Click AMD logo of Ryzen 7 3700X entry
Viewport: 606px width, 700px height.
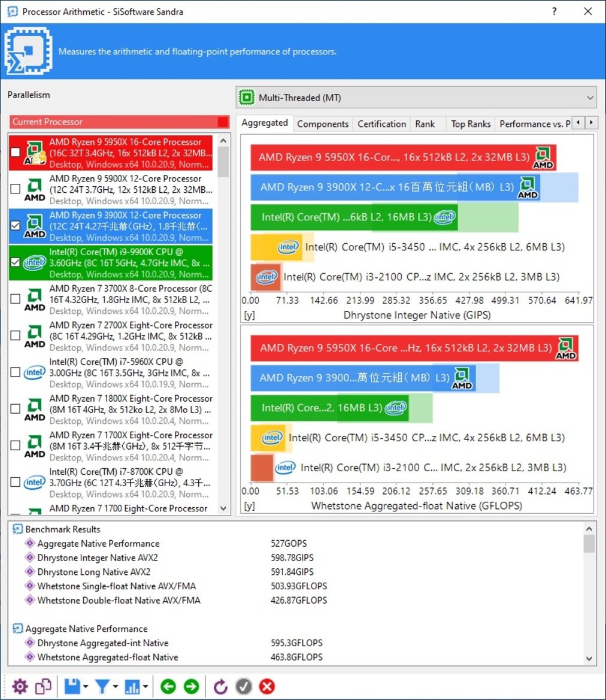point(34,299)
